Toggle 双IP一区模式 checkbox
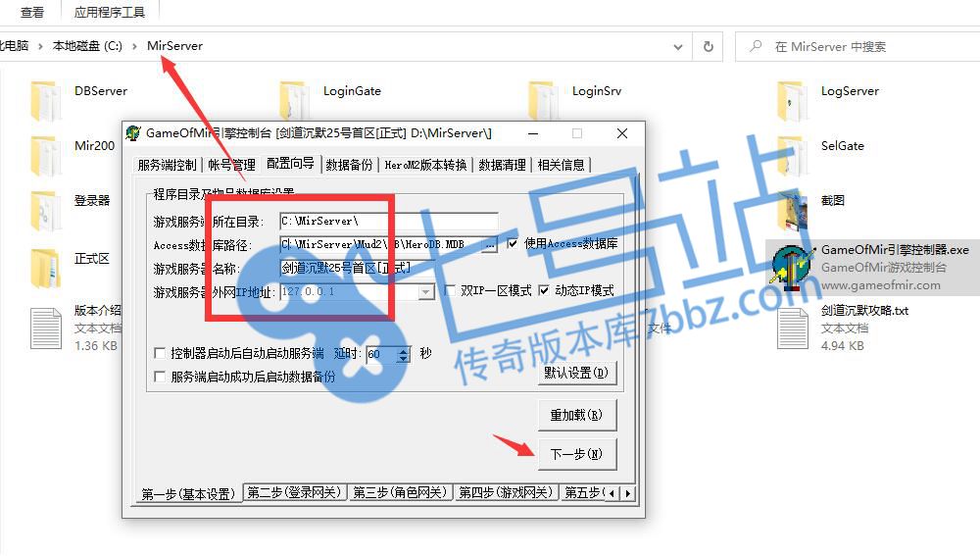The image size is (980, 556). click(x=450, y=290)
